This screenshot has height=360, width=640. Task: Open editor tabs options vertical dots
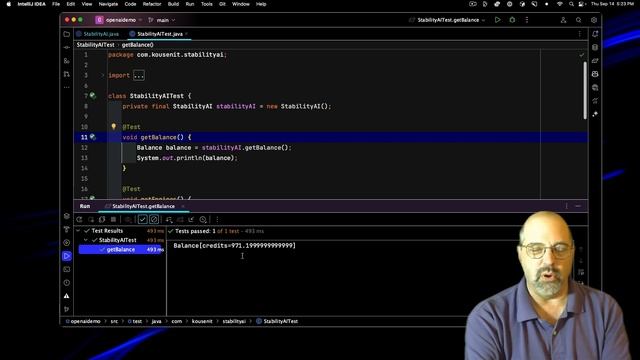(580, 34)
